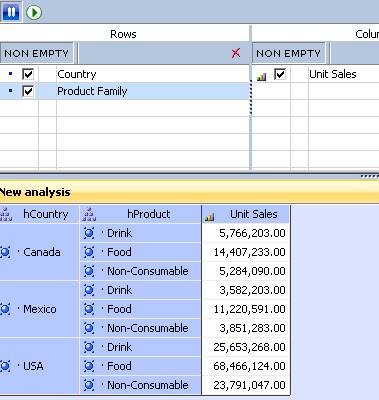
Task: Uncheck the Product Family checkbox
Action: click(28, 91)
